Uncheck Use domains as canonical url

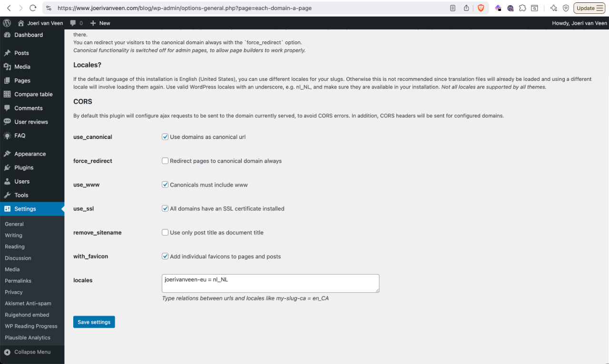[165, 137]
